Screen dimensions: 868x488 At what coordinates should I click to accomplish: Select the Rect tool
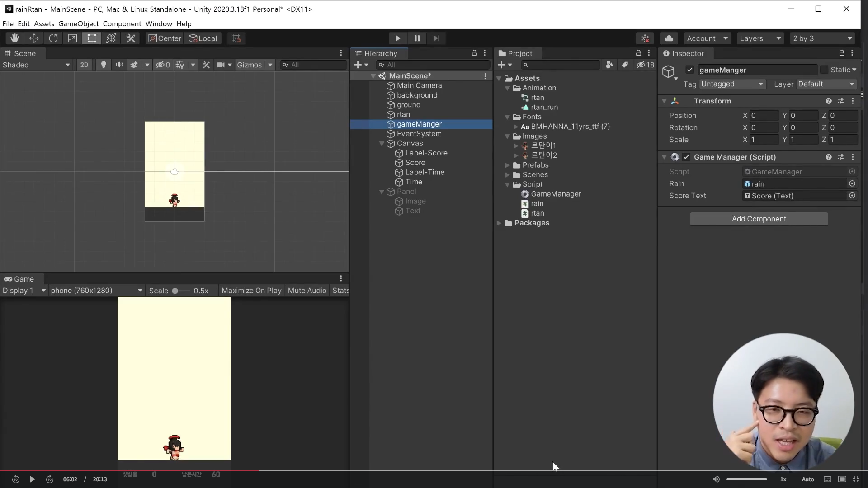[92, 38]
